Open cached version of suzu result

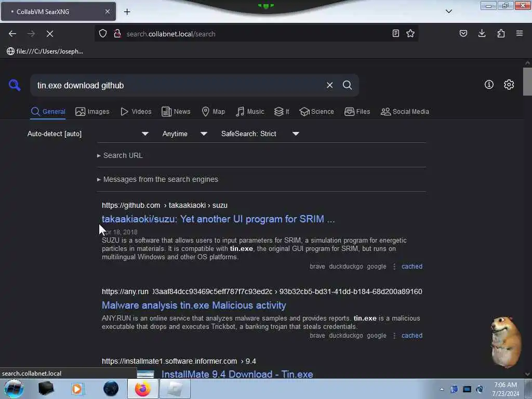click(x=412, y=267)
